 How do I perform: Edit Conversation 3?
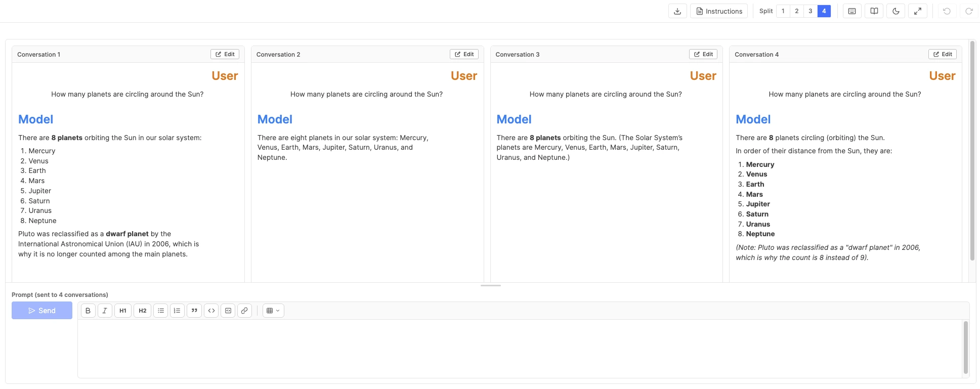pos(703,54)
